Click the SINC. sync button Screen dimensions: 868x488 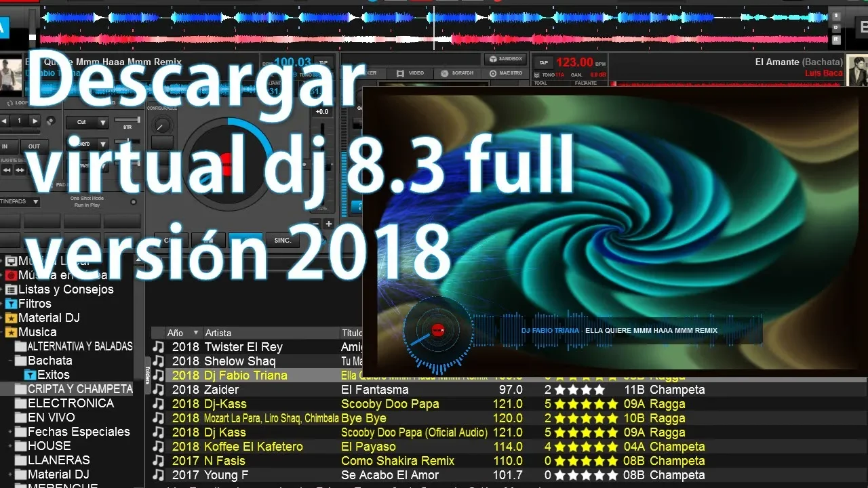(283, 240)
